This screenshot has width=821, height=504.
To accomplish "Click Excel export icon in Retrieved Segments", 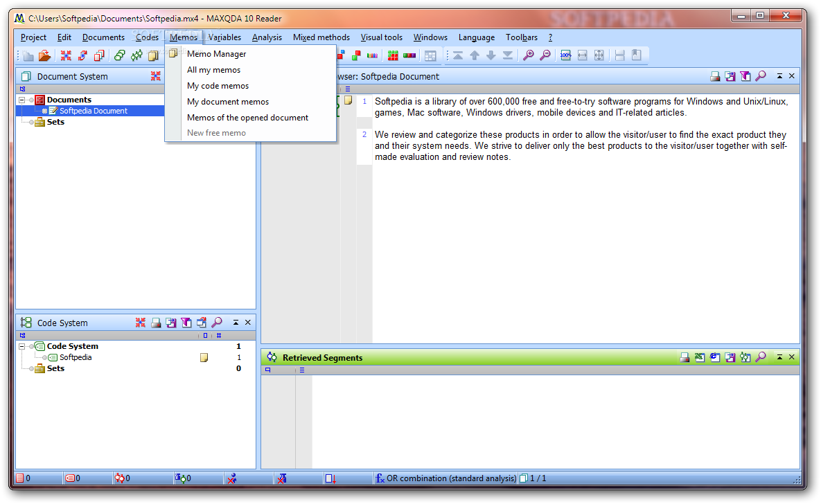I will pyautogui.click(x=700, y=357).
